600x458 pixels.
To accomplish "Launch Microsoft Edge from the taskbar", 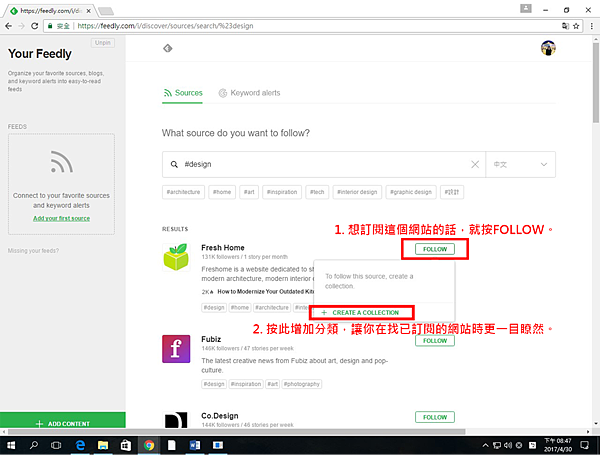I will coord(80,445).
